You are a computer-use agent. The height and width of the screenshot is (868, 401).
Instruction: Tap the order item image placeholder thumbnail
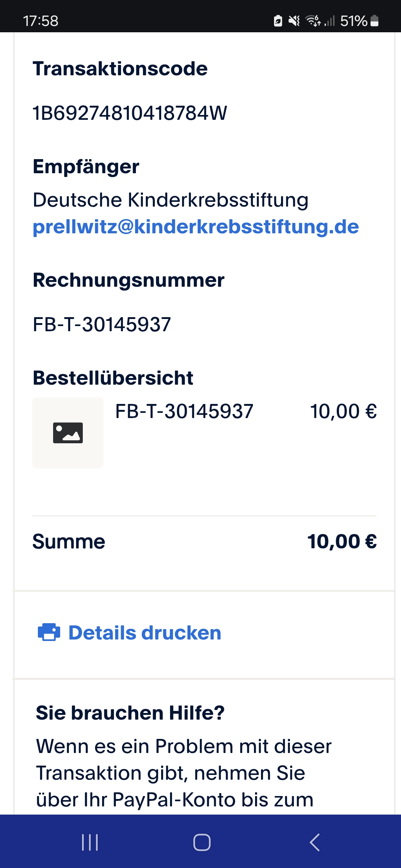(x=68, y=433)
